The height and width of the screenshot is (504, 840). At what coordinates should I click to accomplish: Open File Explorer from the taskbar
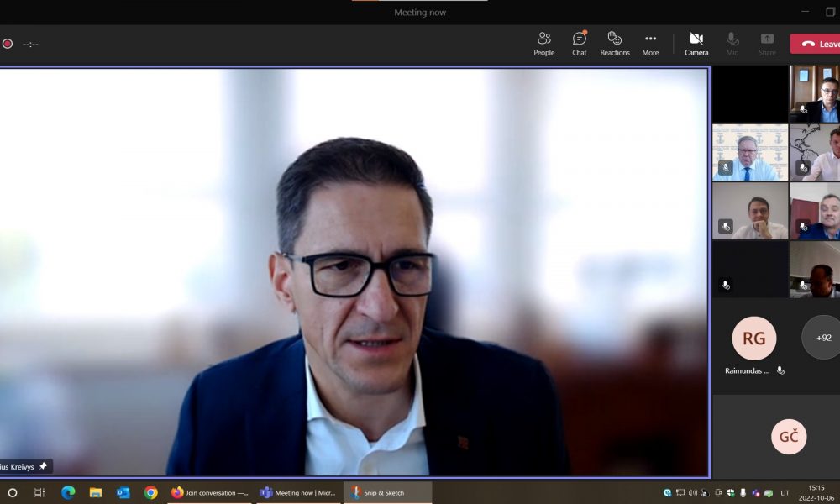(96, 492)
